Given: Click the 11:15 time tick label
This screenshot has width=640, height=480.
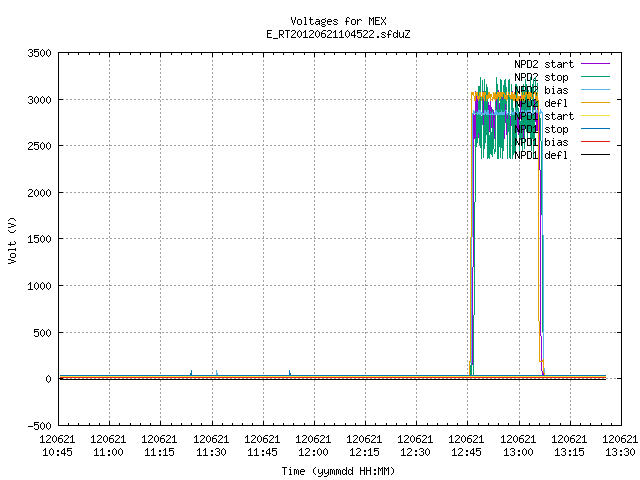Looking at the screenshot, I should click(159, 453).
